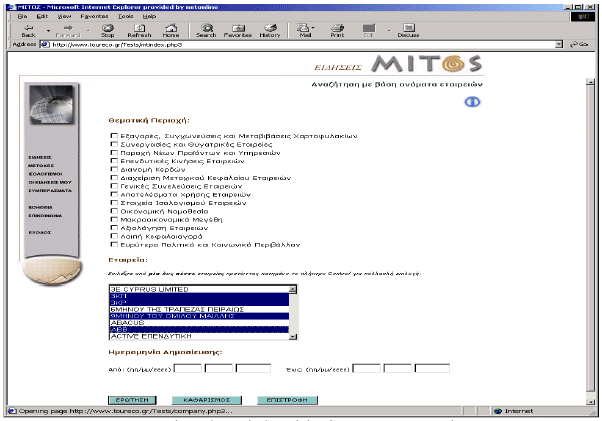Open the Tools menu

124,17
